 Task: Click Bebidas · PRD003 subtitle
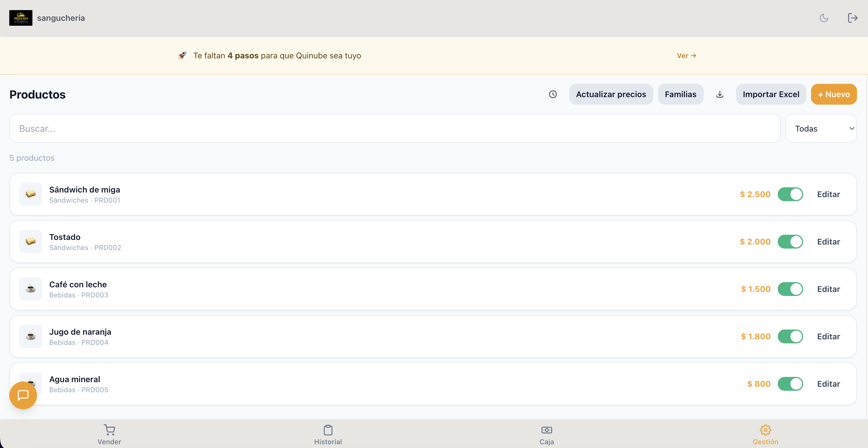pyautogui.click(x=78, y=295)
